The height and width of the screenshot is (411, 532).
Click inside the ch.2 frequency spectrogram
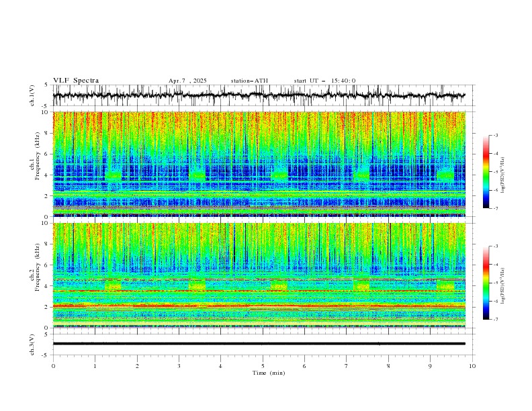click(259, 275)
